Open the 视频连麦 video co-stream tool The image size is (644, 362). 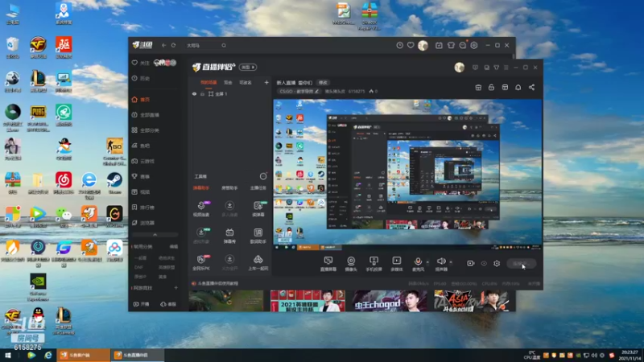pos(201,209)
